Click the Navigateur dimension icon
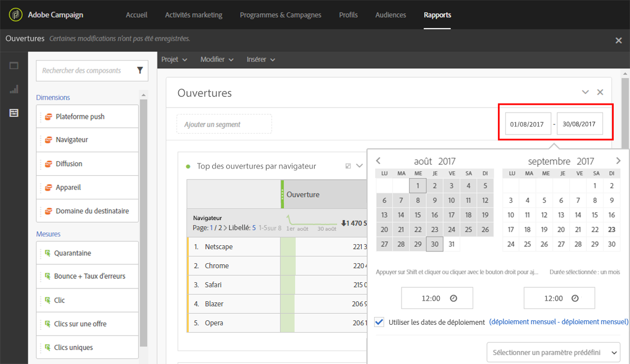Screen dimensions: 630x364 pyautogui.click(x=48, y=140)
